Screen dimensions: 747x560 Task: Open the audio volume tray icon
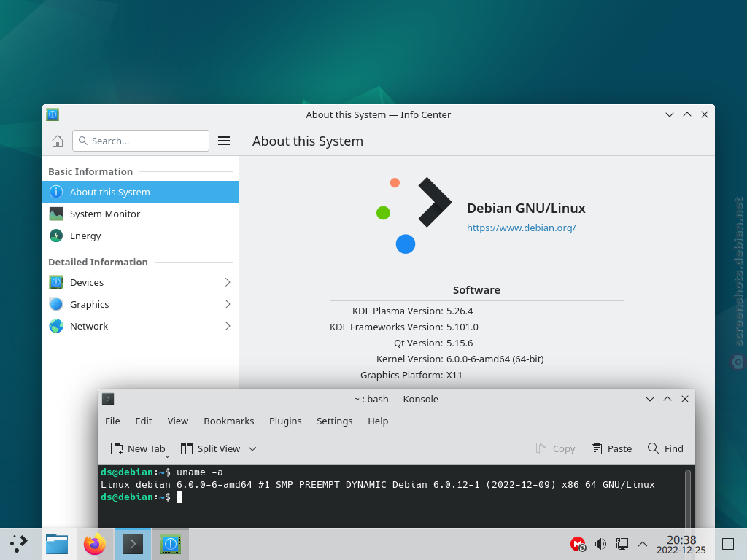click(x=600, y=544)
